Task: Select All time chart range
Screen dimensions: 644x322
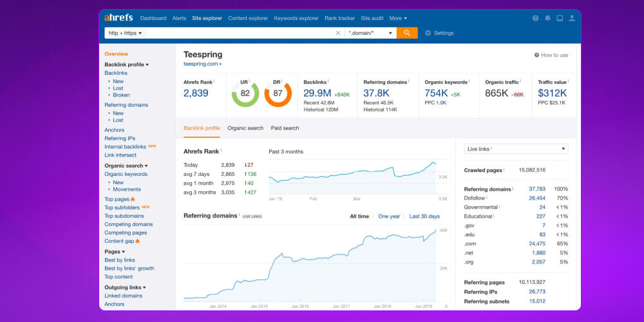Action: (359, 216)
